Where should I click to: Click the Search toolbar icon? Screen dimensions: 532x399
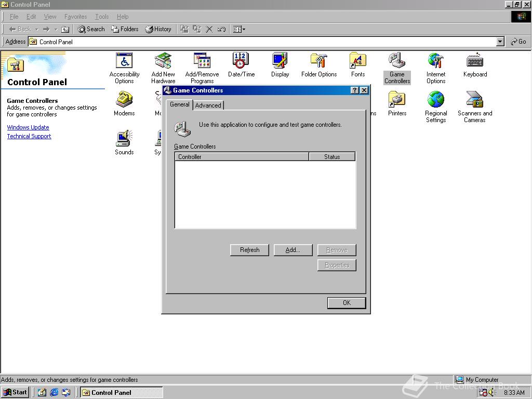pyautogui.click(x=91, y=29)
